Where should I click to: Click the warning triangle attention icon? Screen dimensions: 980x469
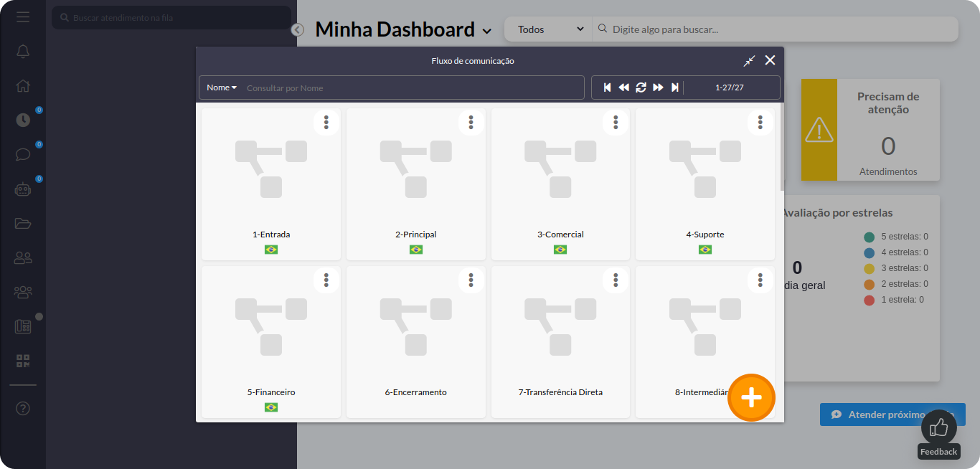tap(819, 130)
